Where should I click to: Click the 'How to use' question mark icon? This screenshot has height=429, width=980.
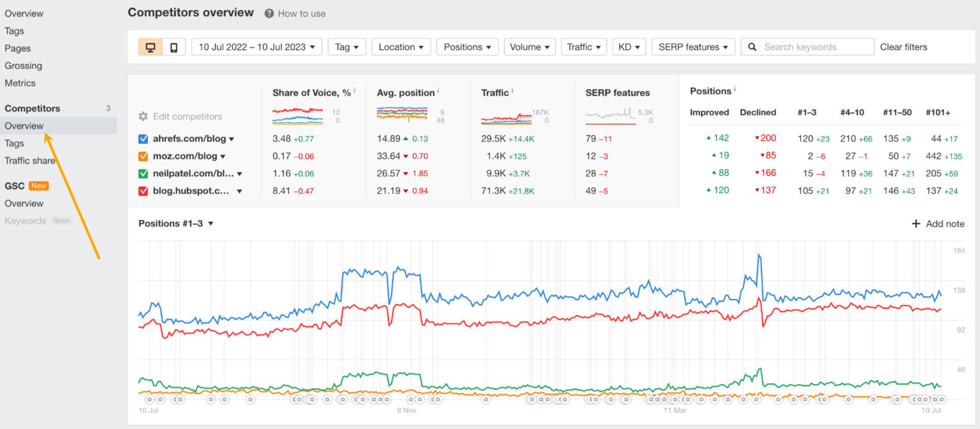point(269,13)
